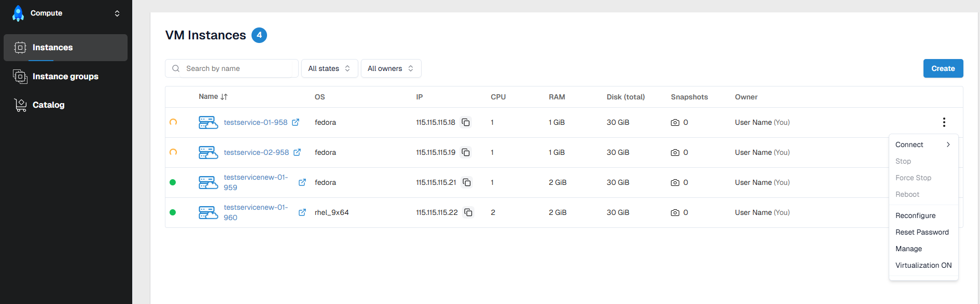Expand the Connect submenu

coord(923,144)
